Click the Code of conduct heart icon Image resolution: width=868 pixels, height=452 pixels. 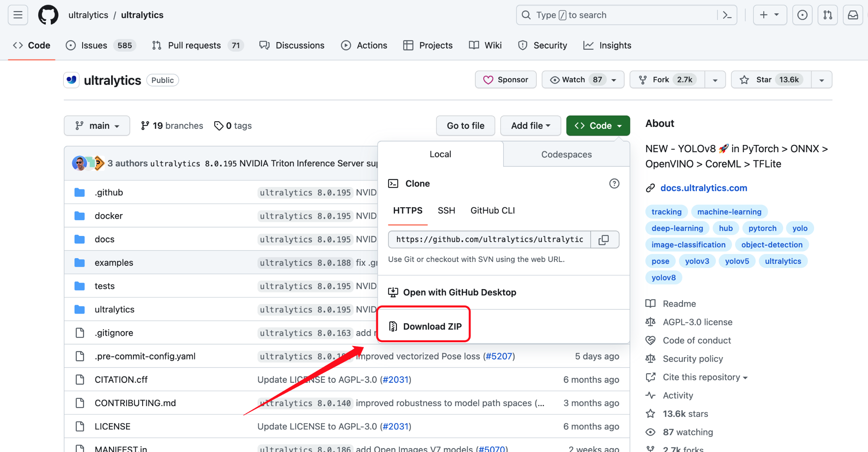[x=650, y=340]
